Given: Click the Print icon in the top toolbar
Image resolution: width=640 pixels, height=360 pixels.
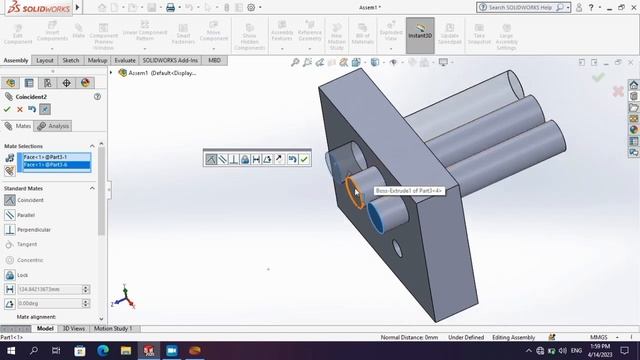Looking at the screenshot, I should [x=170, y=7].
